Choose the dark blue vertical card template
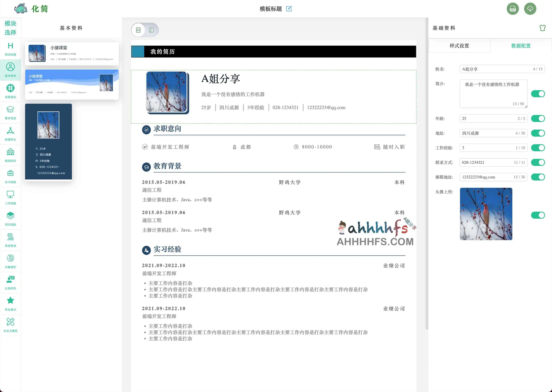The width and height of the screenshot is (552, 392). tap(48, 142)
